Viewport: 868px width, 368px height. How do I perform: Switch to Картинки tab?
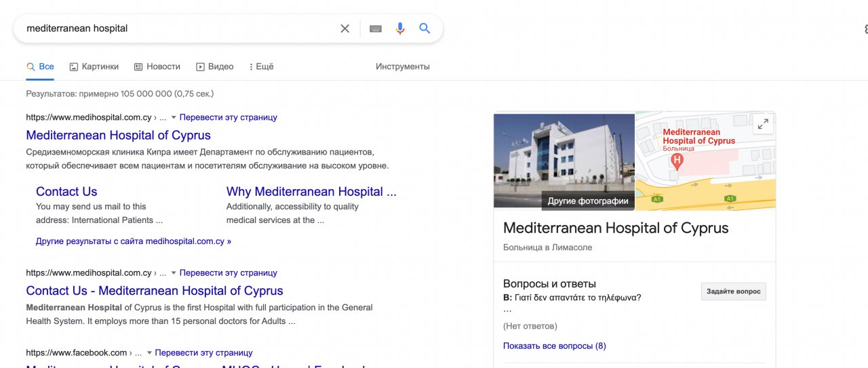click(94, 66)
